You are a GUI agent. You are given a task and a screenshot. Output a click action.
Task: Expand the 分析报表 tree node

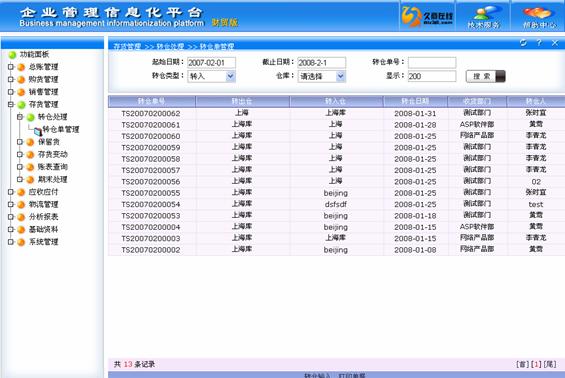[11, 217]
